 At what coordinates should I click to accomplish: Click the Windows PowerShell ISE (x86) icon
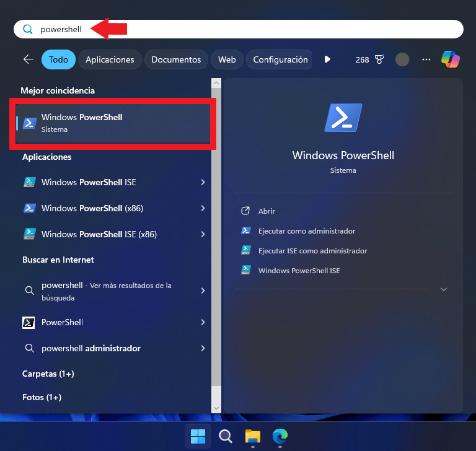pos(30,234)
